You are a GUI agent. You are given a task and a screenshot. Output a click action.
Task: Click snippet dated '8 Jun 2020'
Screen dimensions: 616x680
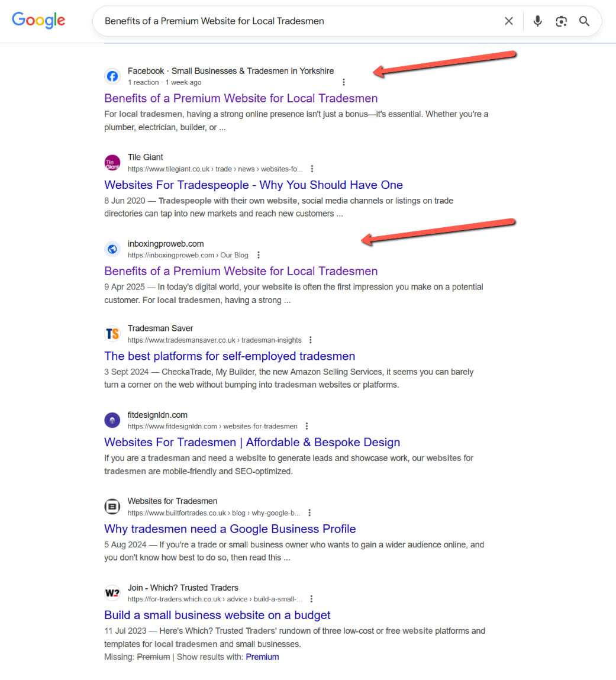(x=279, y=207)
